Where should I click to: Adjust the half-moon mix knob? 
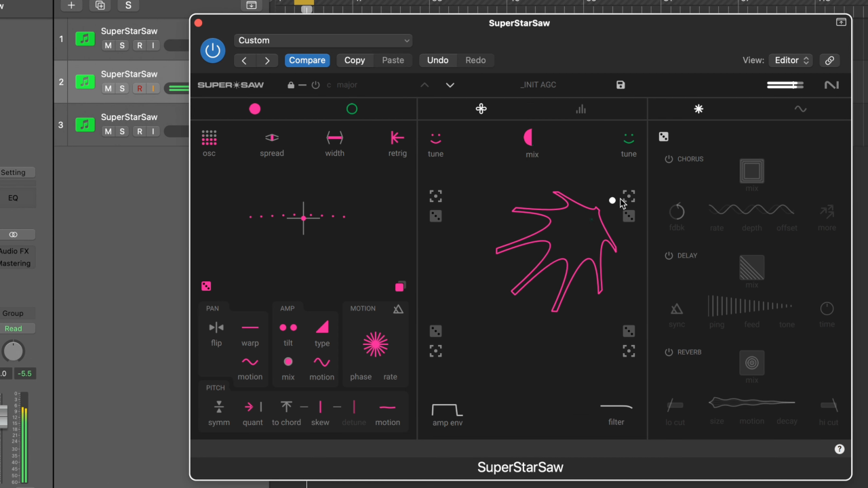pos(529,138)
